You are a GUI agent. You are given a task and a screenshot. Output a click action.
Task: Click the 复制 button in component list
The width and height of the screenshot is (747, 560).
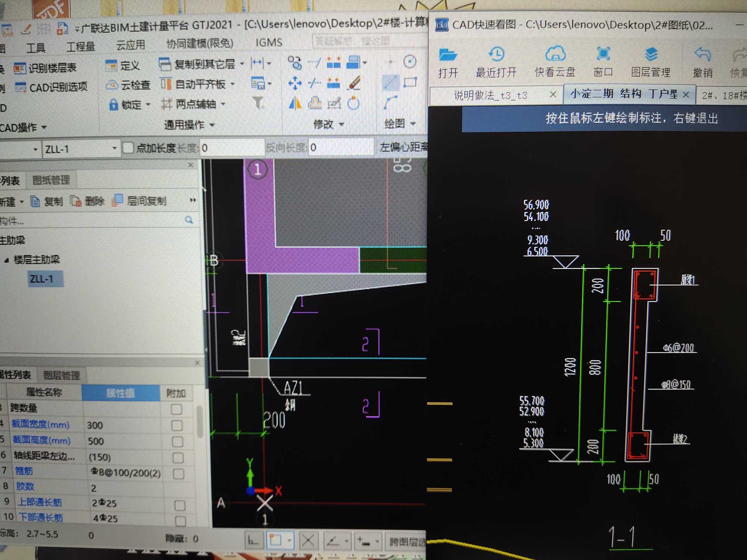(47, 202)
